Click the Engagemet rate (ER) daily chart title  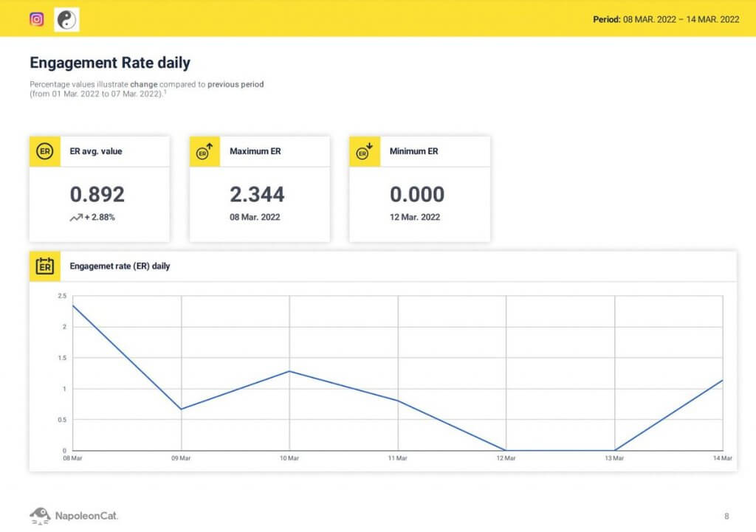coord(120,266)
